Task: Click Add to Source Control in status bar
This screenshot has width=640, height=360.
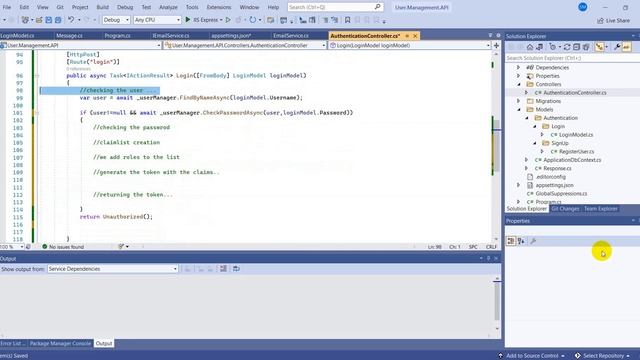Action: coord(532,356)
